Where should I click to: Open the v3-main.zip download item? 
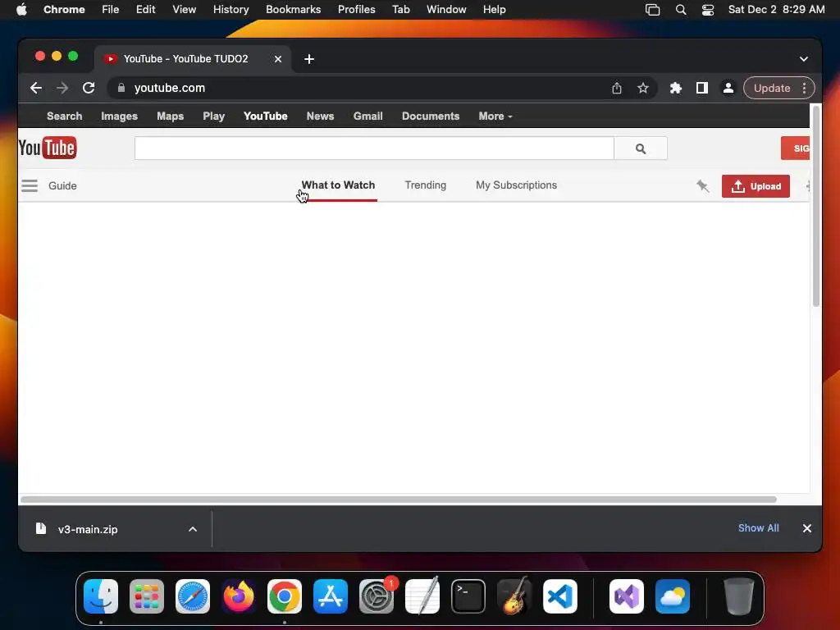(x=87, y=529)
